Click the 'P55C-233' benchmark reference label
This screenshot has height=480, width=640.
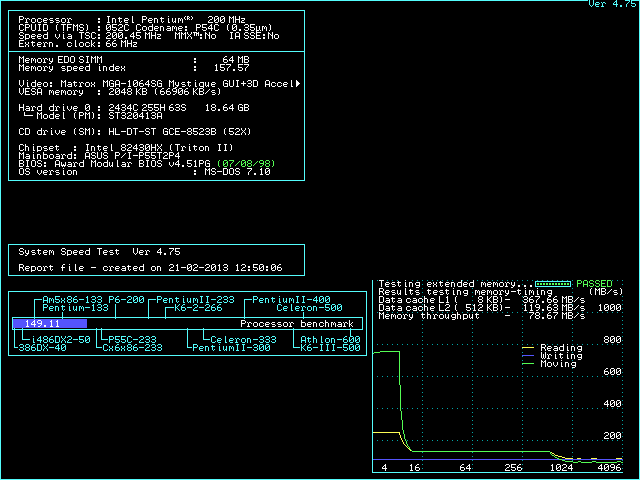point(132,340)
